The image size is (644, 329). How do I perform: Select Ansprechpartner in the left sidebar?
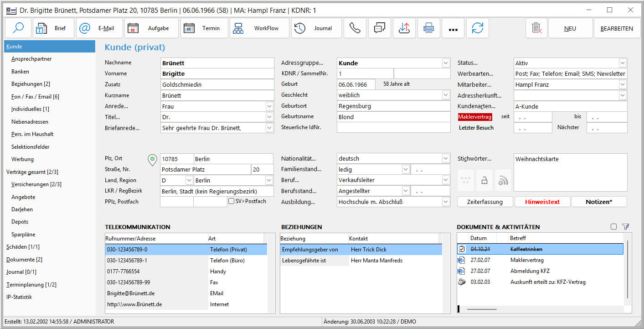pyautogui.click(x=31, y=59)
